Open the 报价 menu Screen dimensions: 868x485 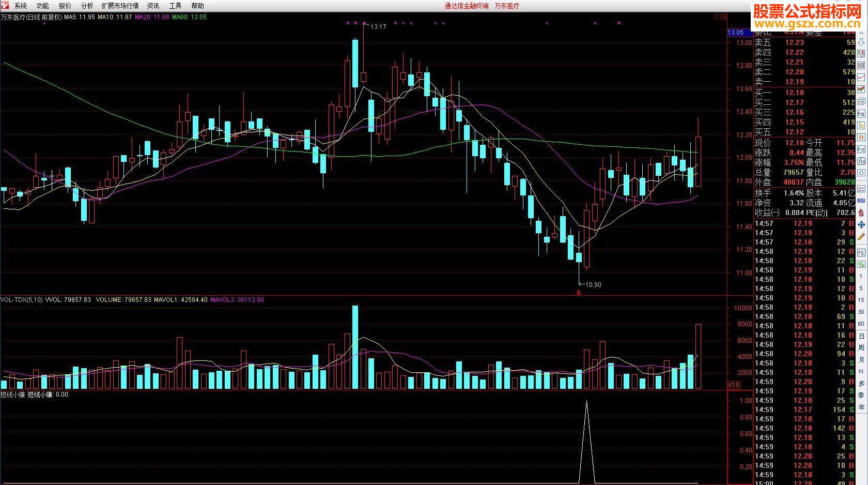pyautogui.click(x=65, y=6)
